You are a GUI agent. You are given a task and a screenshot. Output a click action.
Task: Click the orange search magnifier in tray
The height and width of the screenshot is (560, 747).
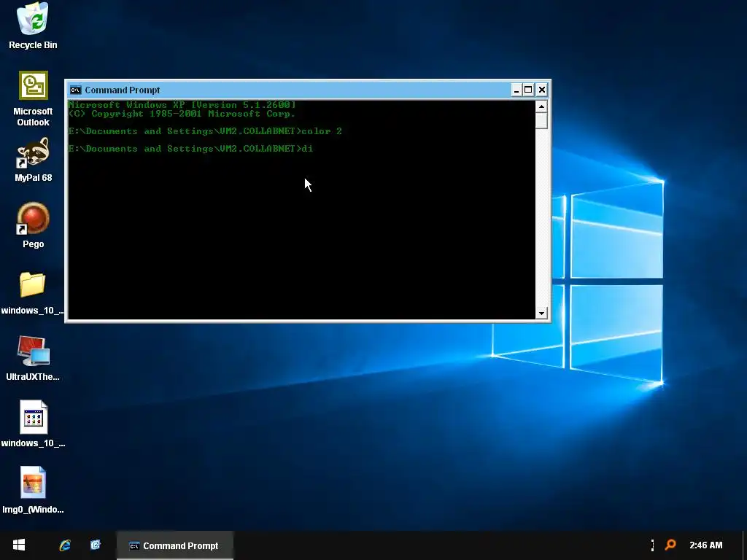point(670,545)
